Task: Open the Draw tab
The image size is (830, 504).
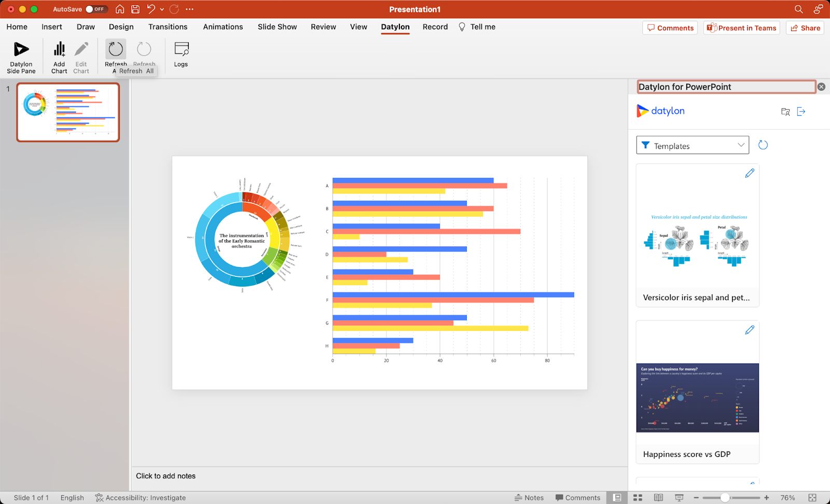Action: tap(86, 27)
